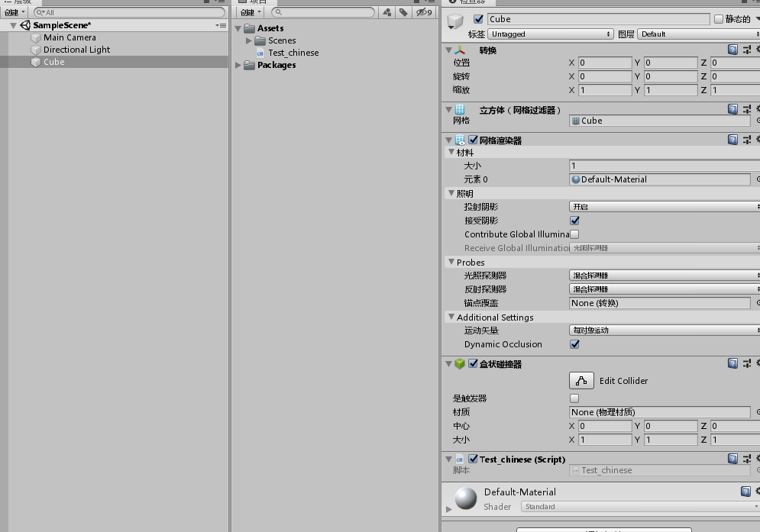The image size is (760, 532).
Task: Disable the 接受阴影 checkbox
Action: 574,221
